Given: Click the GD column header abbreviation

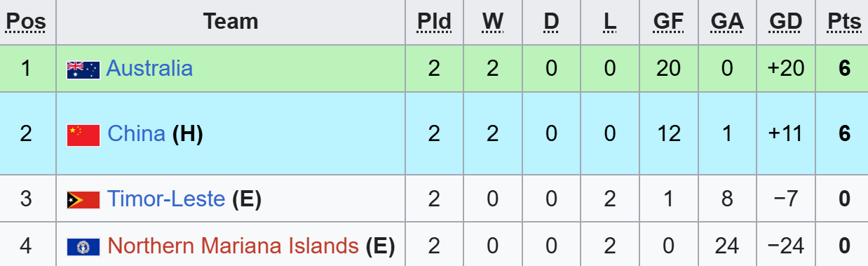Looking at the screenshot, I should click(x=786, y=22).
